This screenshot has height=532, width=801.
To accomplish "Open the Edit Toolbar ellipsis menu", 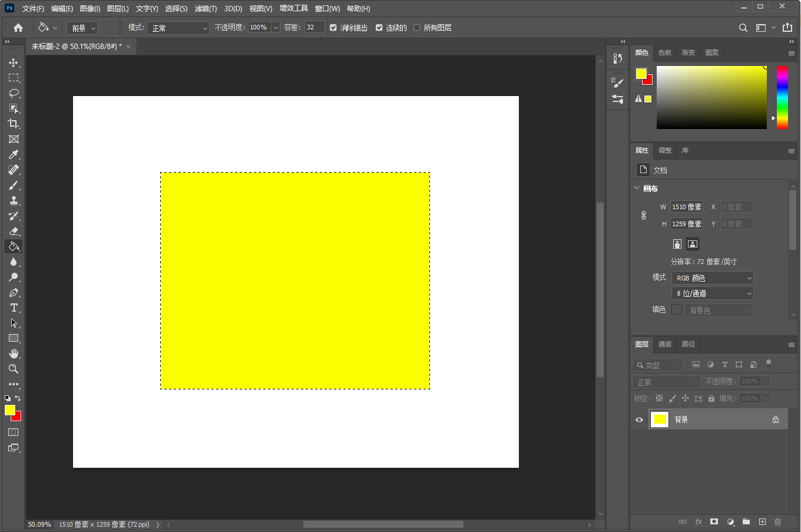I will point(14,384).
